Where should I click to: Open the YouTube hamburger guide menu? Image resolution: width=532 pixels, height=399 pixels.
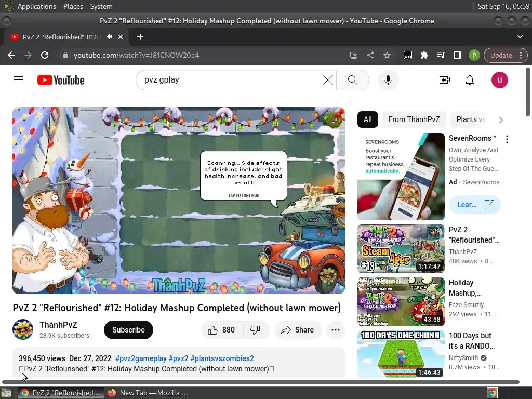coord(19,80)
